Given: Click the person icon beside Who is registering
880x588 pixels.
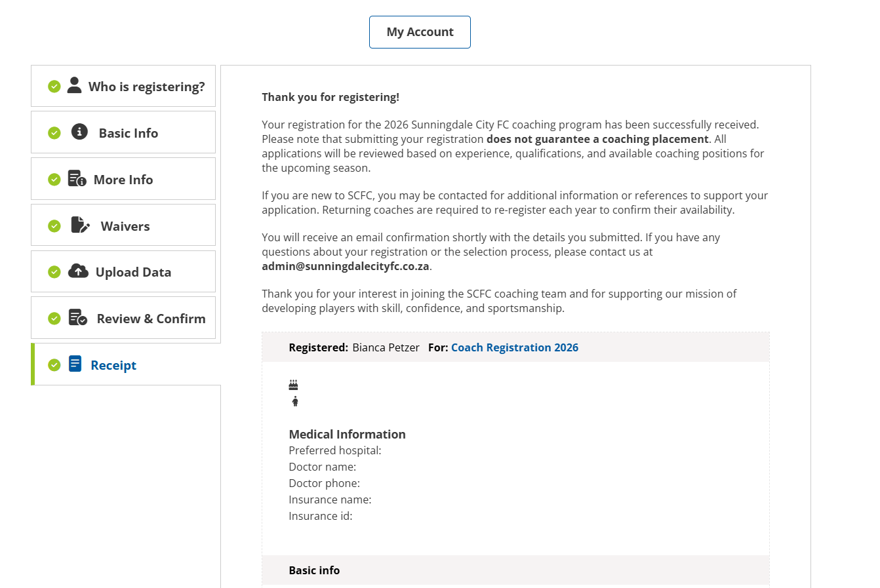Looking at the screenshot, I should (75, 85).
